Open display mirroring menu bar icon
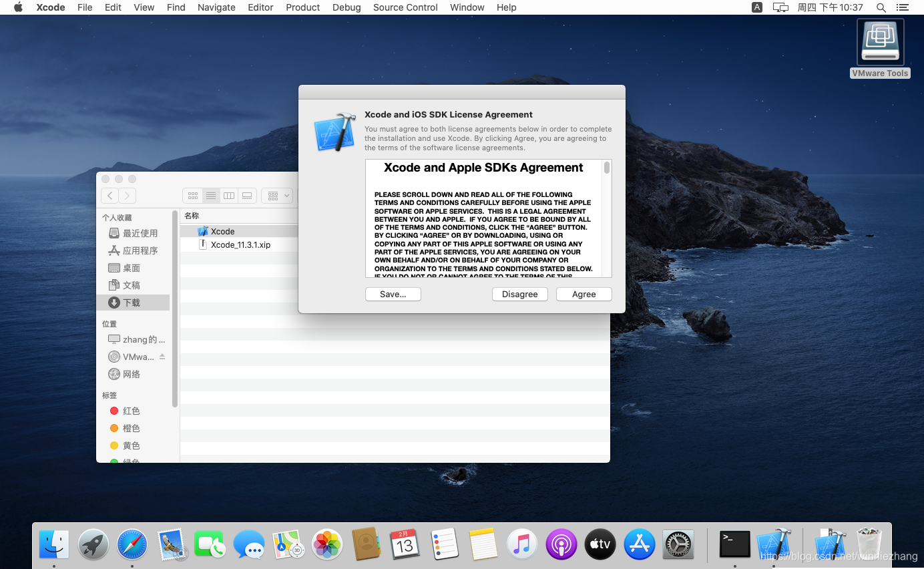The height and width of the screenshot is (569, 924). click(x=780, y=7)
